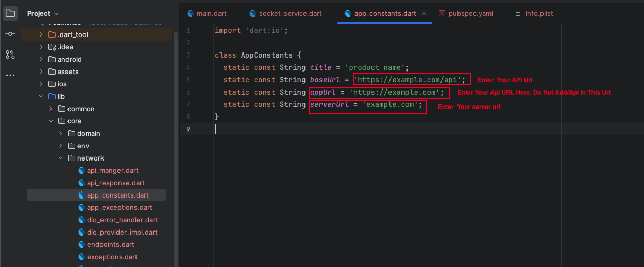Select dio_error_handler.dart in project tree
644x267 pixels.
click(x=122, y=220)
